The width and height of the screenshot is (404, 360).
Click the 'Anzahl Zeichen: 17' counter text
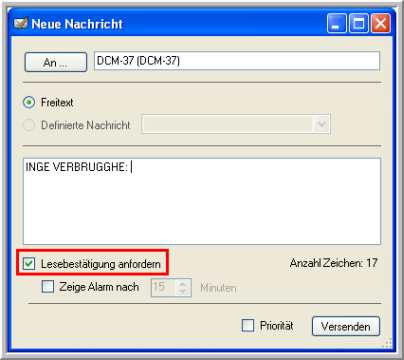[334, 263]
